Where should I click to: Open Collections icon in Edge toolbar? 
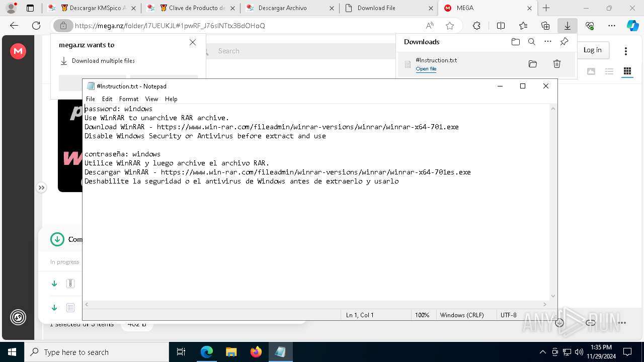pyautogui.click(x=545, y=26)
